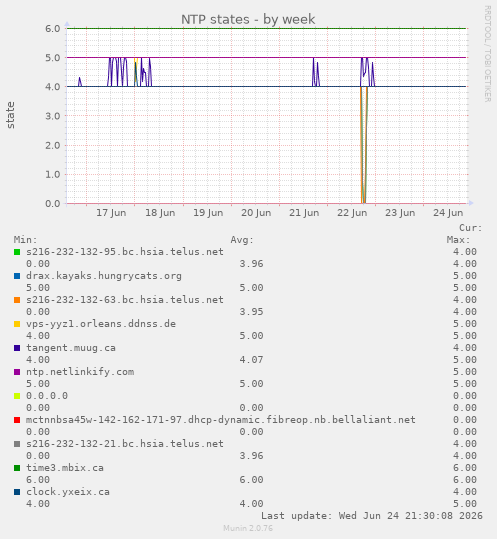This screenshot has height=539, width=497.
Task: Select legend entry ntp.netlinkify.com
Action: [x=80, y=372]
